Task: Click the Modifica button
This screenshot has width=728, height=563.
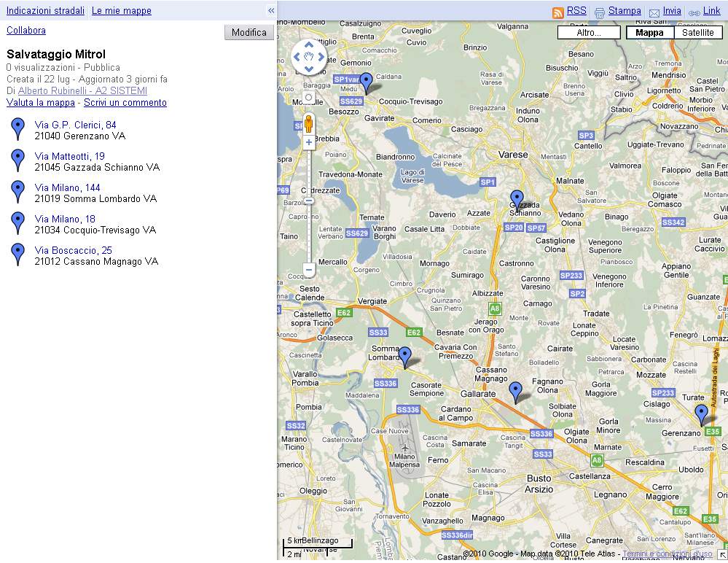Action: tap(248, 32)
